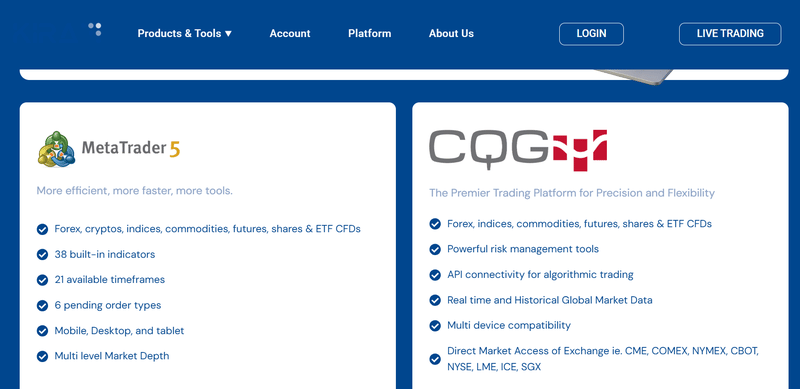This screenshot has height=389, width=800.
Task: Click checkmark beside Direct Market Access line
Action: pyautogui.click(x=435, y=359)
